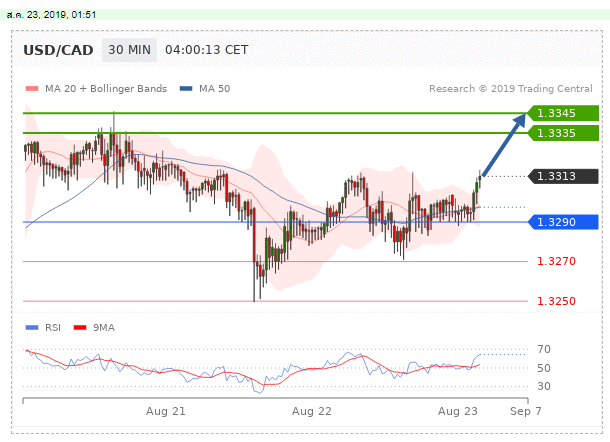This screenshot has height=442, width=610.
Task: Click the RSI legend label
Action: [53, 328]
